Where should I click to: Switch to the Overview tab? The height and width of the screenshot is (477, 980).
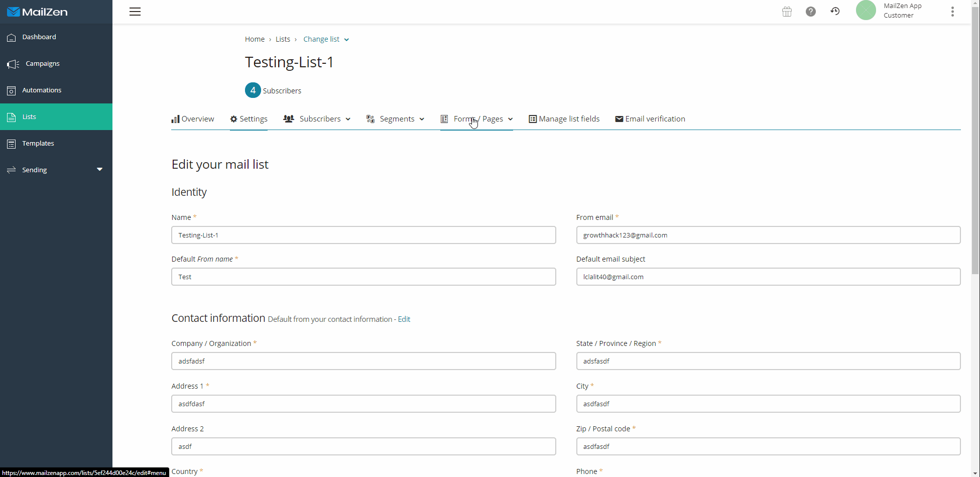pyautogui.click(x=193, y=118)
